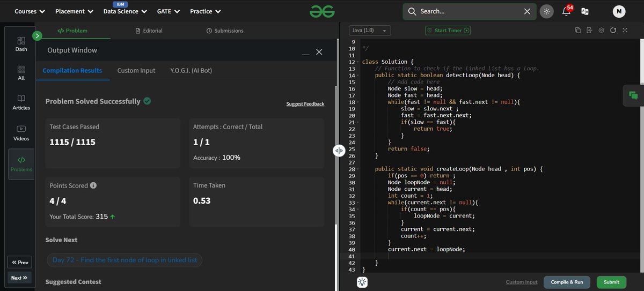Expand the GATE dropdown
The width and height of the screenshot is (644, 291).
click(168, 11)
